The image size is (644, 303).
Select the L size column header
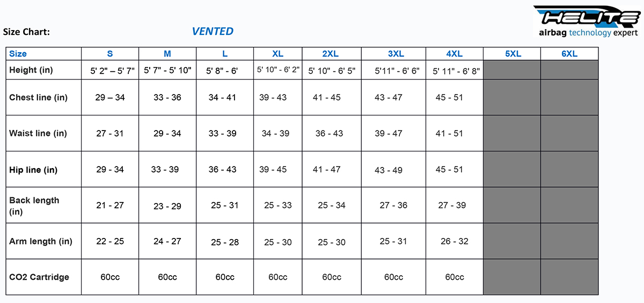(225, 54)
